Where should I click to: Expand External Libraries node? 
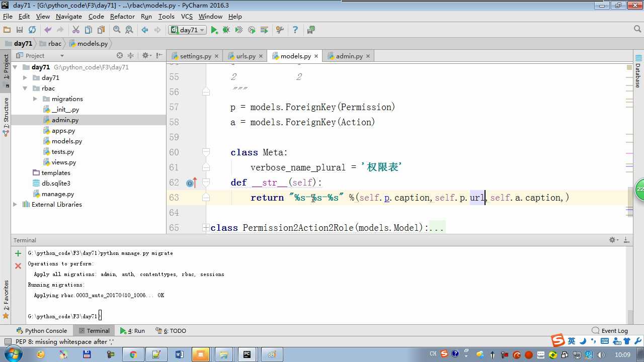point(15,205)
